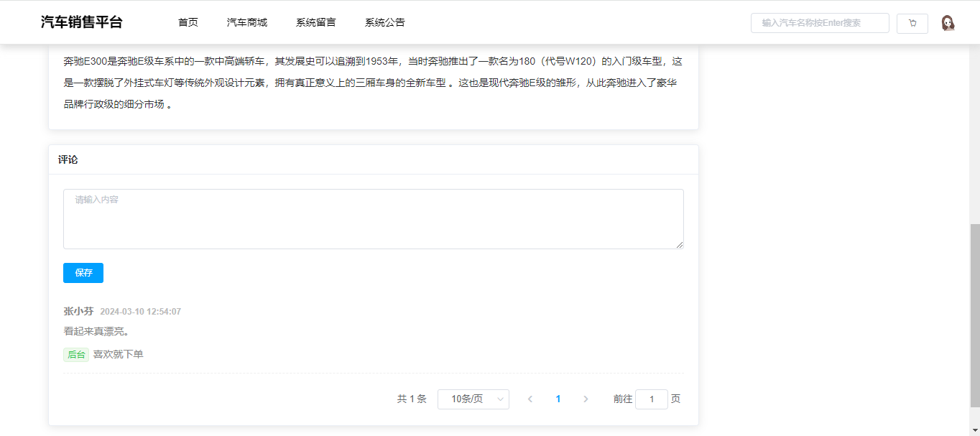Go to previous comments page arrow

(x=530, y=399)
